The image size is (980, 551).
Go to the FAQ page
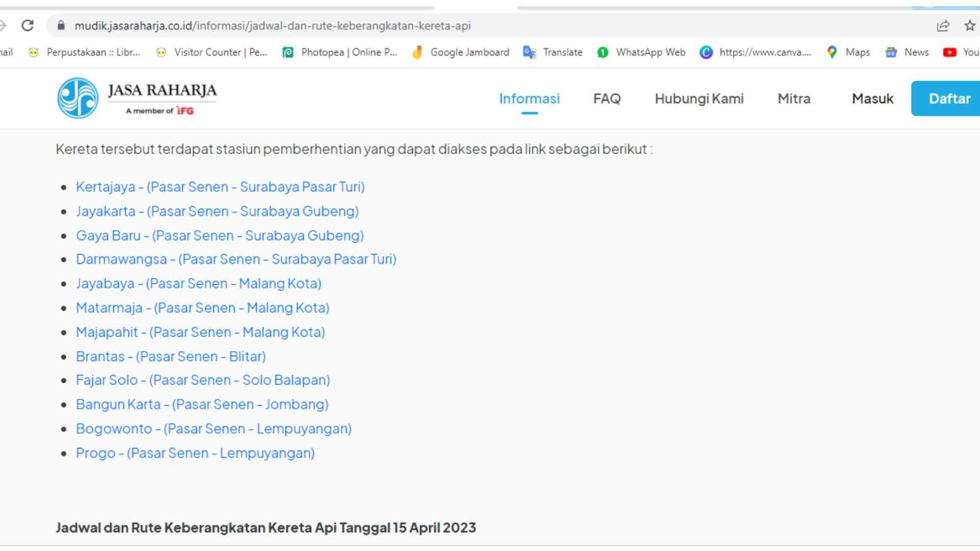click(607, 98)
